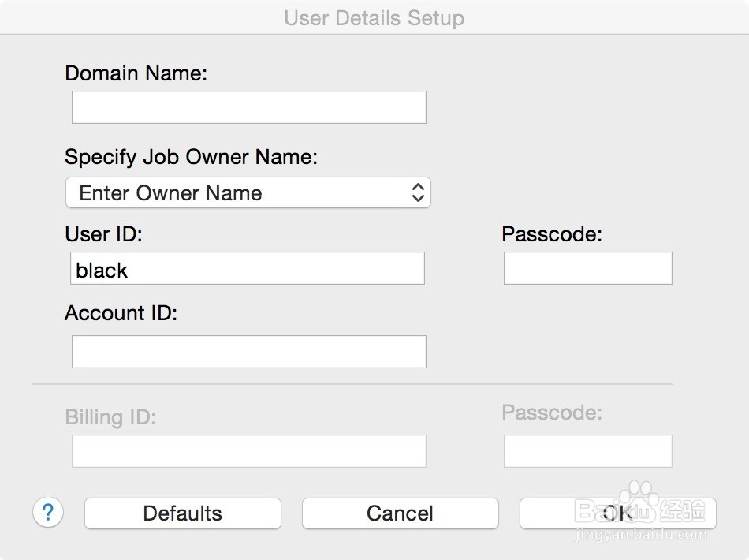Click the Passcode box in billing section
The width and height of the screenshot is (749, 560).
pyautogui.click(x=587, y=451)
